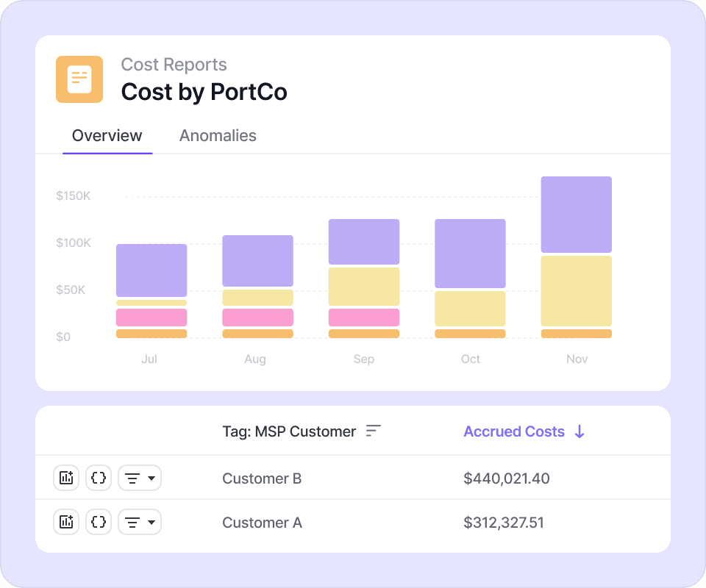Click the purple segment of the Oct bar
The width and height of the screenshot is (706, 588).
470,254
